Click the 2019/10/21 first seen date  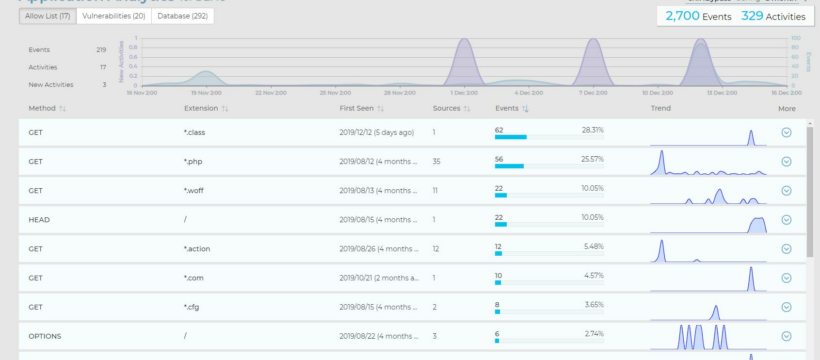(x=379, y=278)
